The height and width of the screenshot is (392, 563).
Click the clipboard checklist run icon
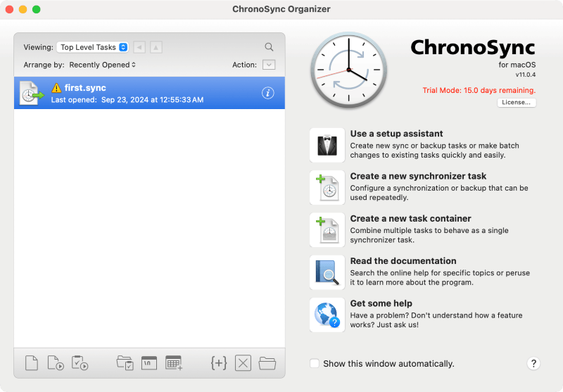[x=80, y=363]
